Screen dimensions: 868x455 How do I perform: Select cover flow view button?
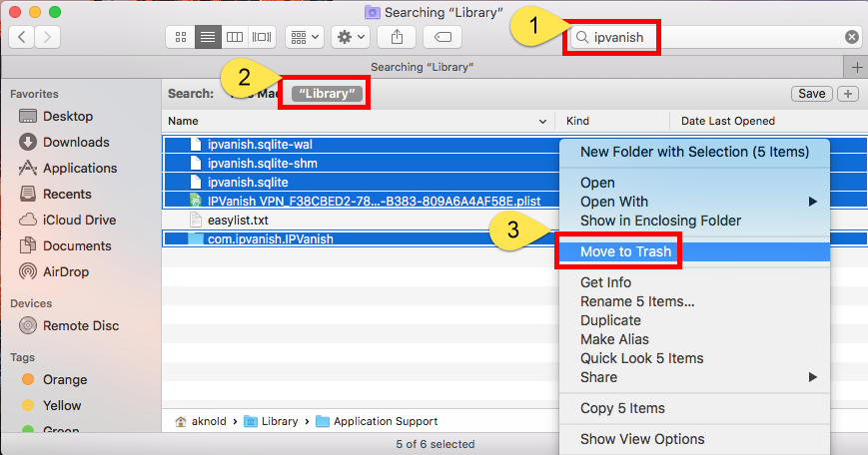[262, 37]
